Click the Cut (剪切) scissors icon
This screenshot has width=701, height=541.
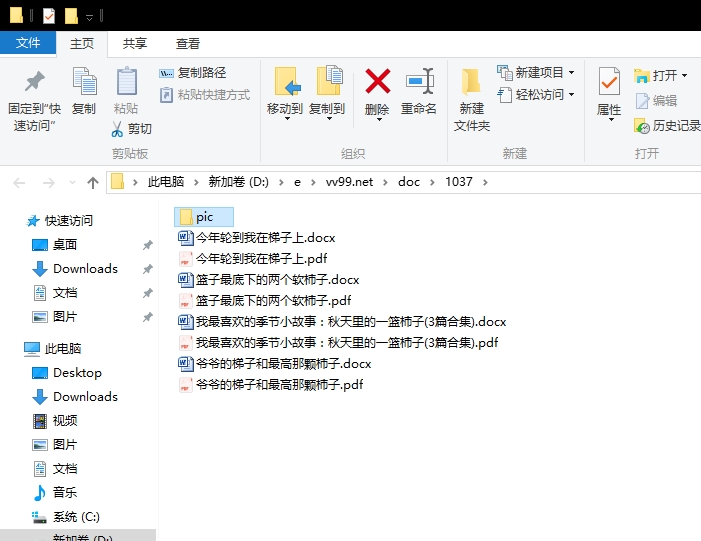(117, 129)
